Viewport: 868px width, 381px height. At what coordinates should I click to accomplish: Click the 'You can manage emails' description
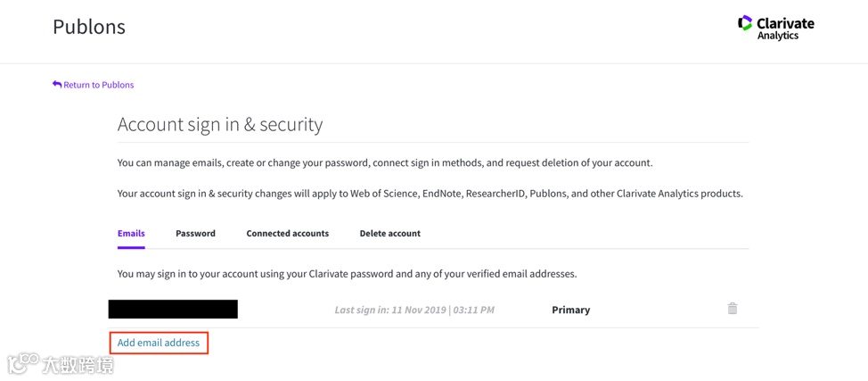click(385, 163)
